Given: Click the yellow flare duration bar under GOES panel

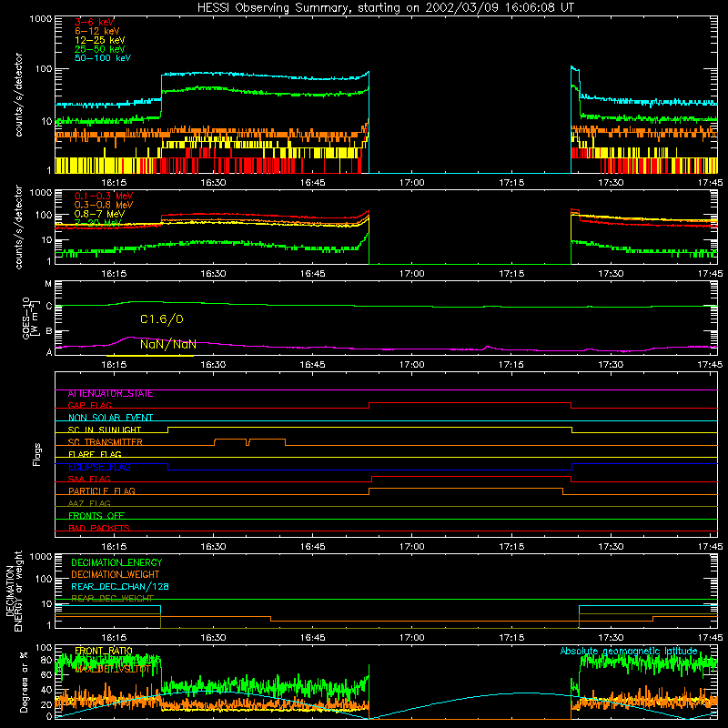Looking at the screenshot, I should (x=150, y=356).
